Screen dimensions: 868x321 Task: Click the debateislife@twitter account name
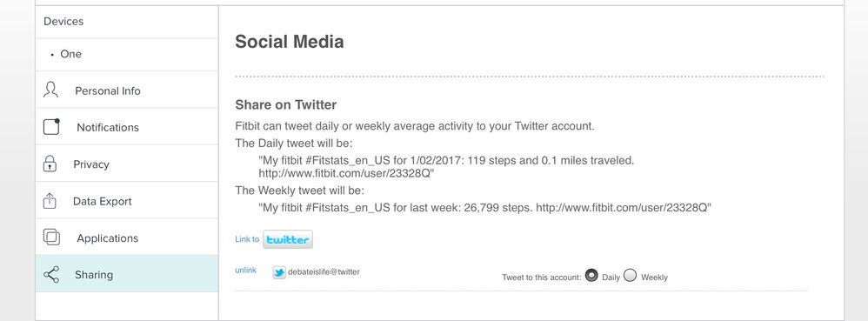[324, 271]
